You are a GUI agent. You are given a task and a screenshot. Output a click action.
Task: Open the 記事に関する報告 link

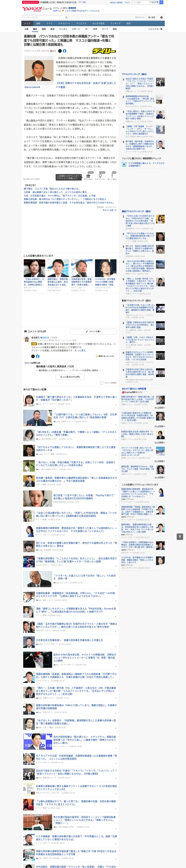click(x=32, y=179)
